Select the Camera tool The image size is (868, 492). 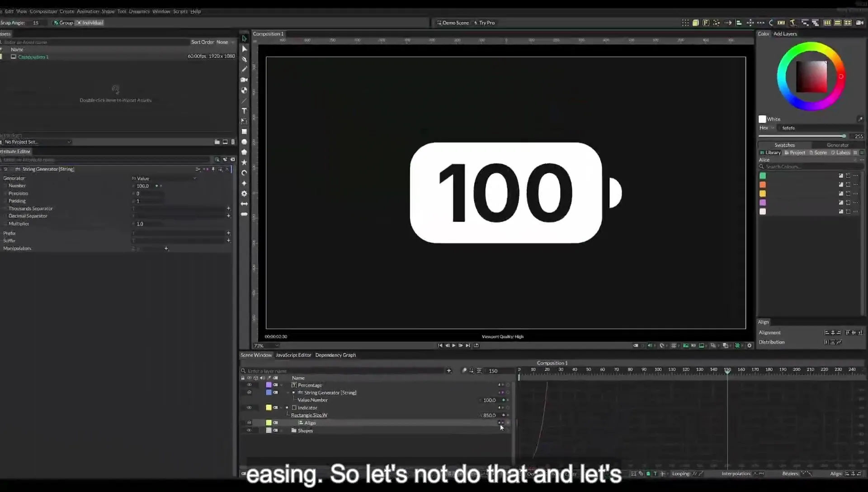244,80
